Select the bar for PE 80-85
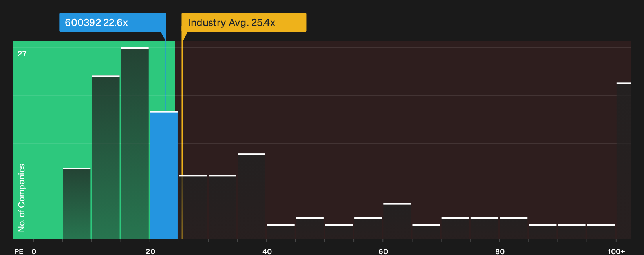This screenshot has height=255, width=644. click(514, 228)
